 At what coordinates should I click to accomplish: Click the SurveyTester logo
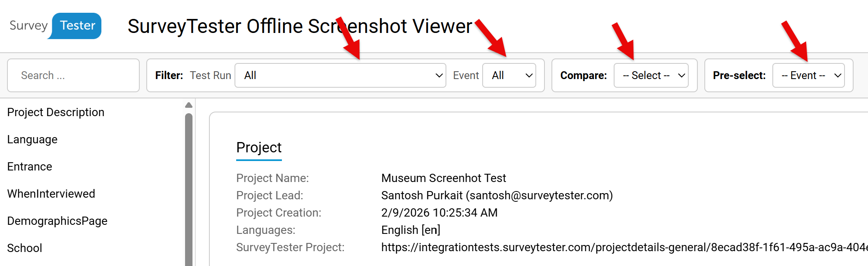(x=55, y=26)
